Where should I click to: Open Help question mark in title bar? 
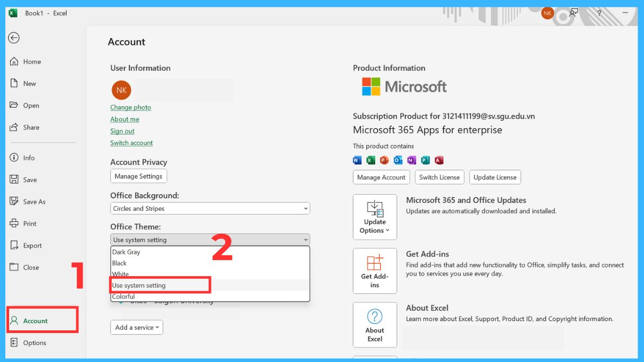pos(599,13)
